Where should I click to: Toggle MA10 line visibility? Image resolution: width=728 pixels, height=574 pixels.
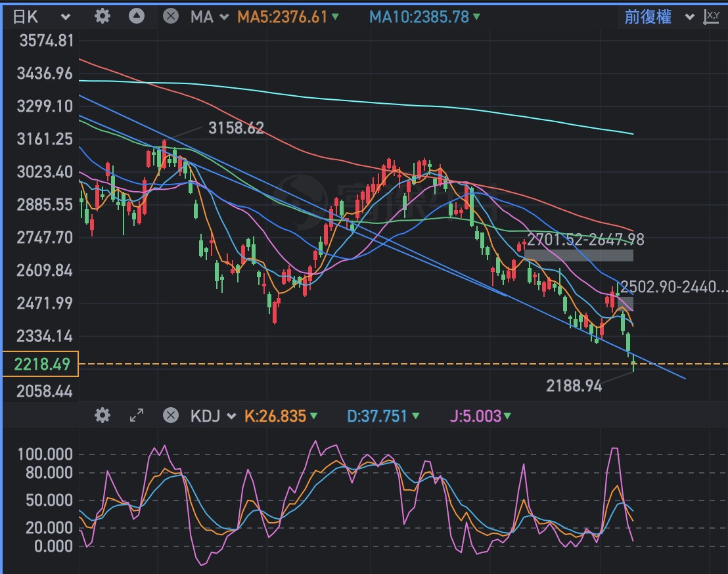[424, 17]
